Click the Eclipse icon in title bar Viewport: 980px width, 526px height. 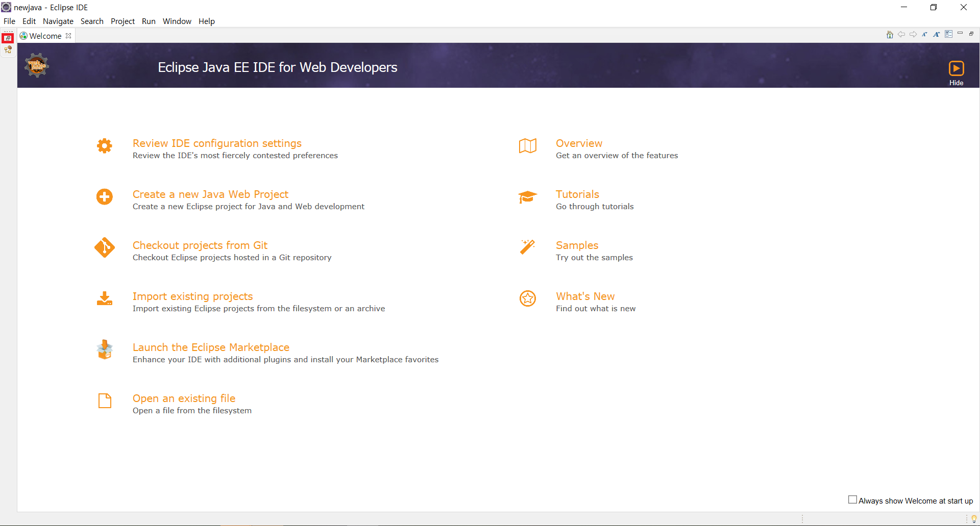[x=6, y=7]
